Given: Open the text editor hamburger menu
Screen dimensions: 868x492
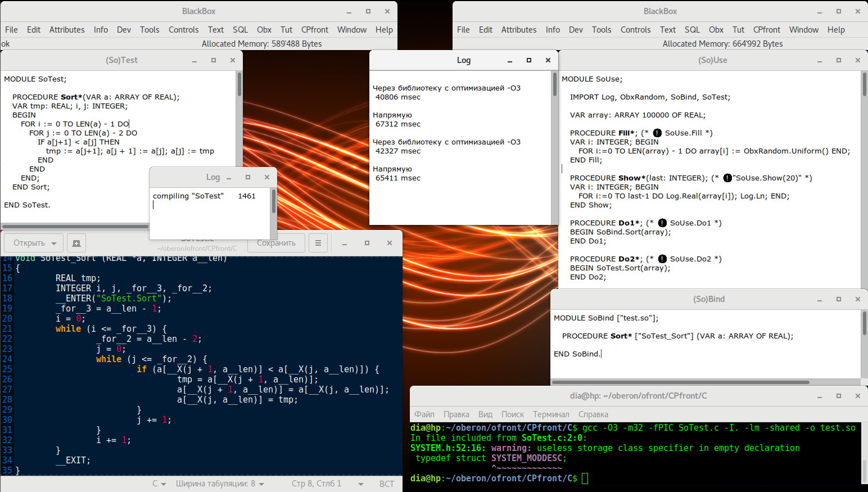Looking at the screenshot, I should pos(318,243).
